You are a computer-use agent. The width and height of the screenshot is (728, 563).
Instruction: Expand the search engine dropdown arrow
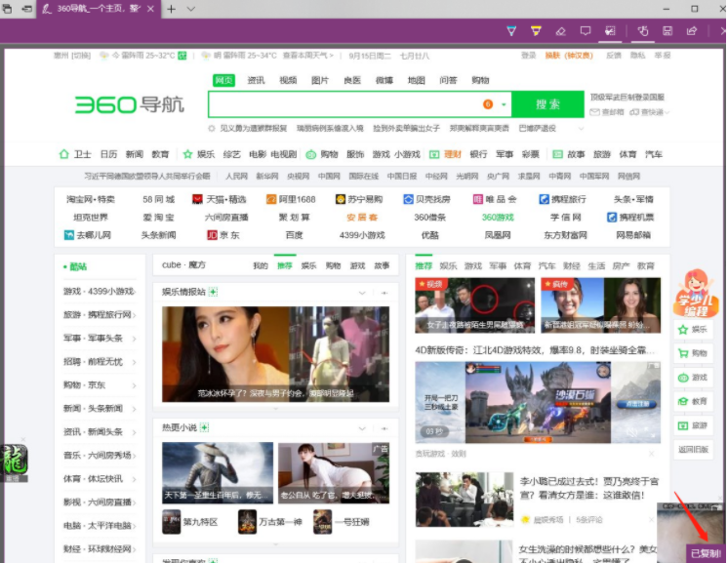pos(505,104)
